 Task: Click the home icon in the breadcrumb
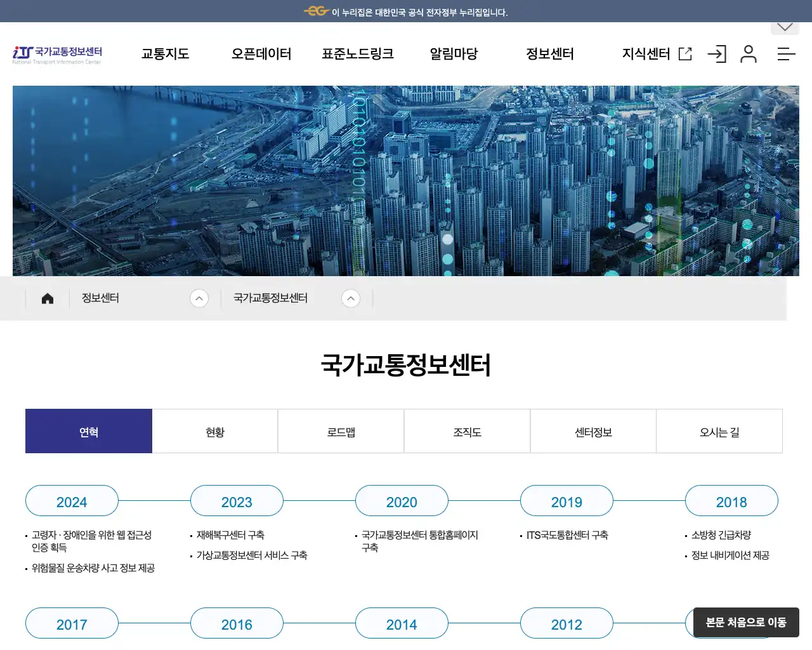pyautogui.click(x=47, y=298)
